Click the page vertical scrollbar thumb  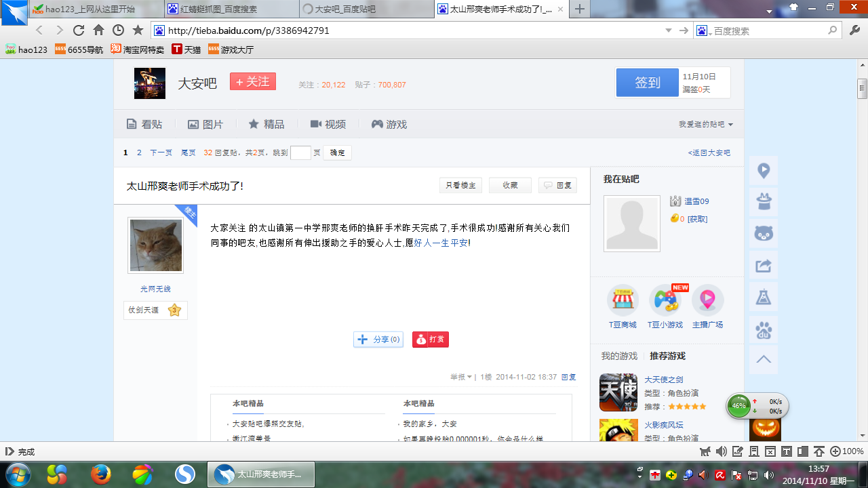pyautogui.click(x=862, y=89)
